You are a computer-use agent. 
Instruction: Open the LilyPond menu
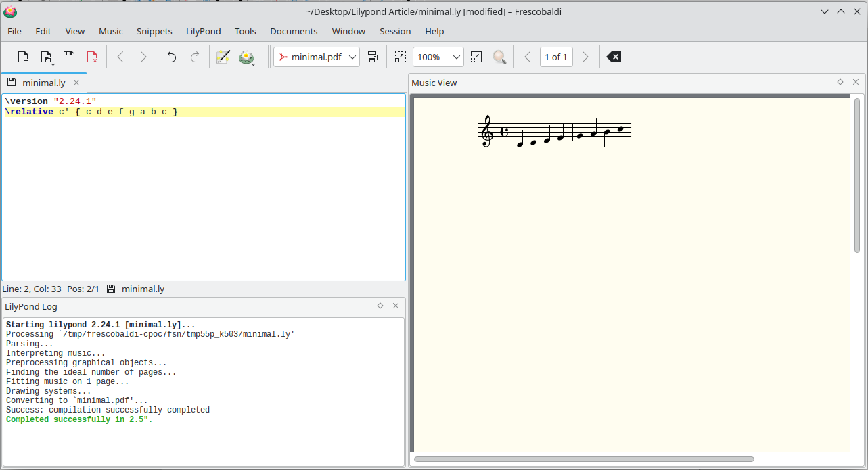pos(204,31)
